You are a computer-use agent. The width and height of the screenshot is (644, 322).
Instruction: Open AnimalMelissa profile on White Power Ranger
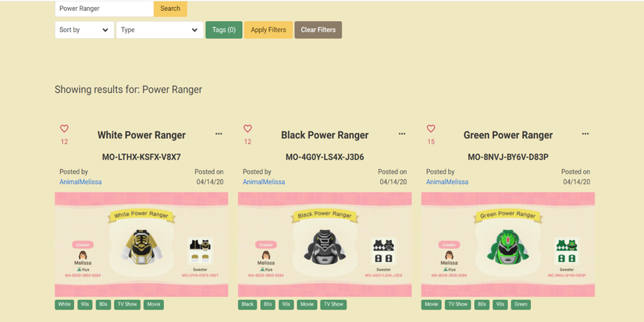tap(80, 182)
